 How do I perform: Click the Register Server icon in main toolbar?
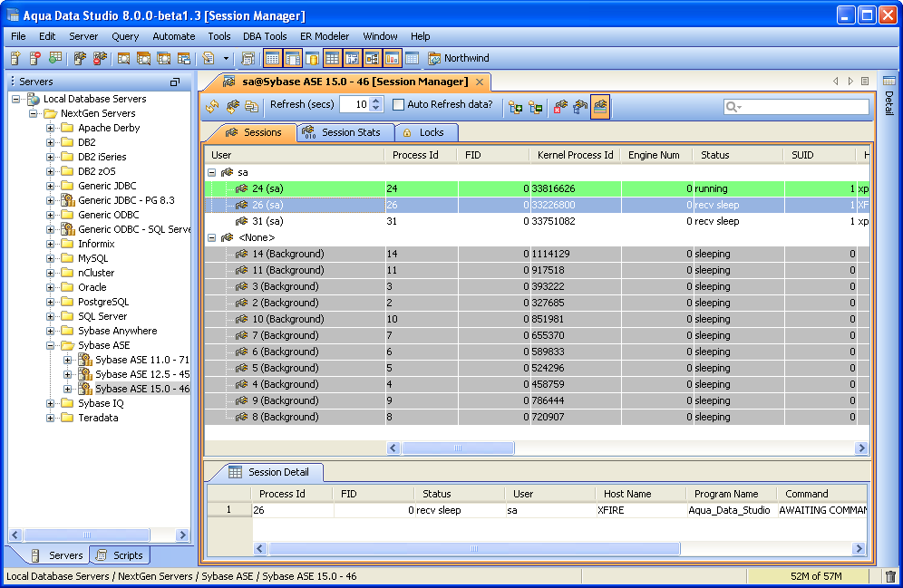15,58
